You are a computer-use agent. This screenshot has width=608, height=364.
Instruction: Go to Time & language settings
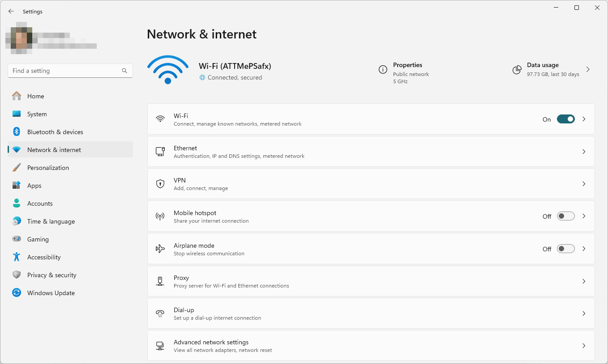point(51,221)
